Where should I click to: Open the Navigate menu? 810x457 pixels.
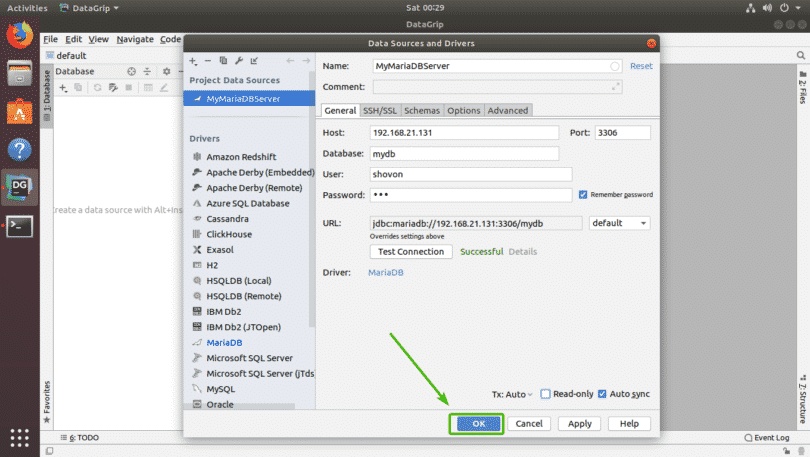pyautogui.click(x=135, y=39)
